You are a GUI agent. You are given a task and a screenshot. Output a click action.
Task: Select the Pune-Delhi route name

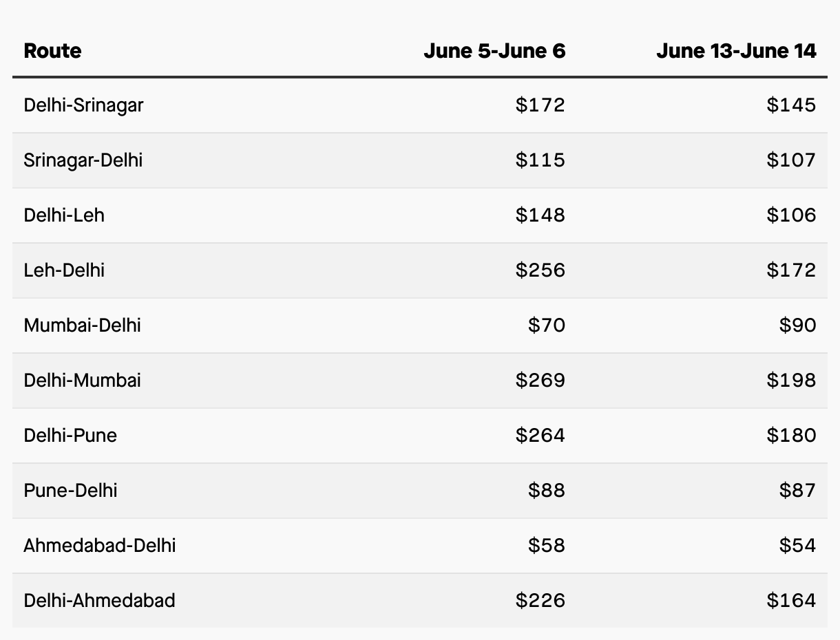[70, 491]
